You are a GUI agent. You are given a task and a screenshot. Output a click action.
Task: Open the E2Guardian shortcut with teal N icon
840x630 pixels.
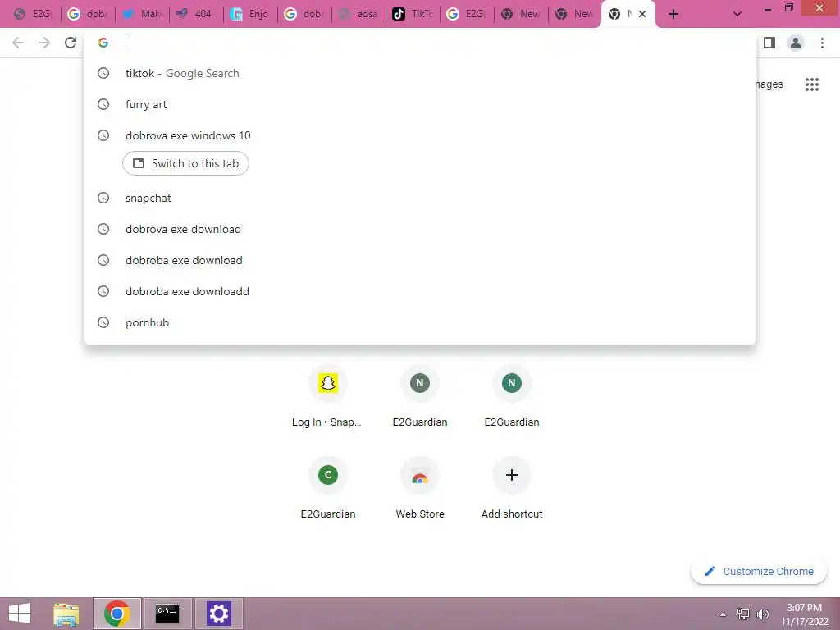(x=512, y=396)
